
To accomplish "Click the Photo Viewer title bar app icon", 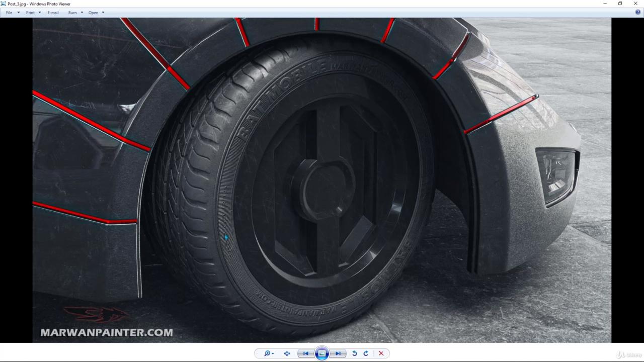I will click(x=4, y=4).
